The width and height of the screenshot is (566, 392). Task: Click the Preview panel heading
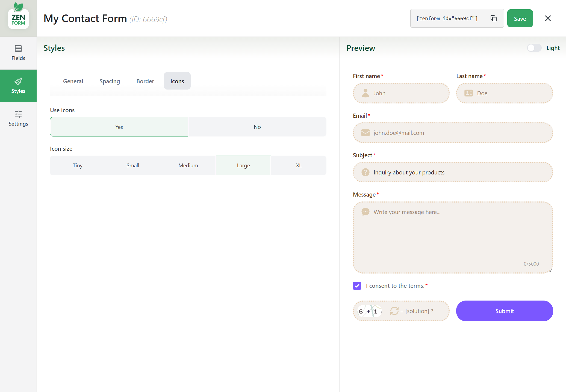point(361,48)
